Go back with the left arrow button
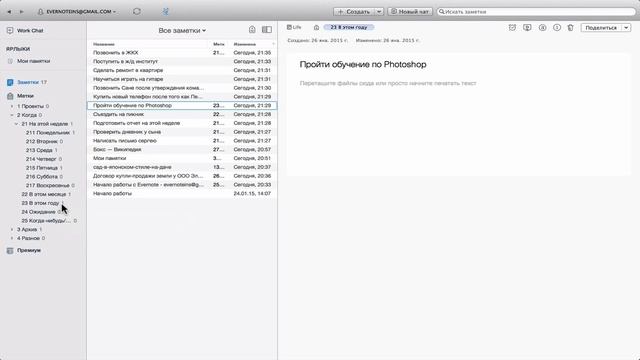Image resolution: width=640 pixels, height=360 pixels. 9,12
